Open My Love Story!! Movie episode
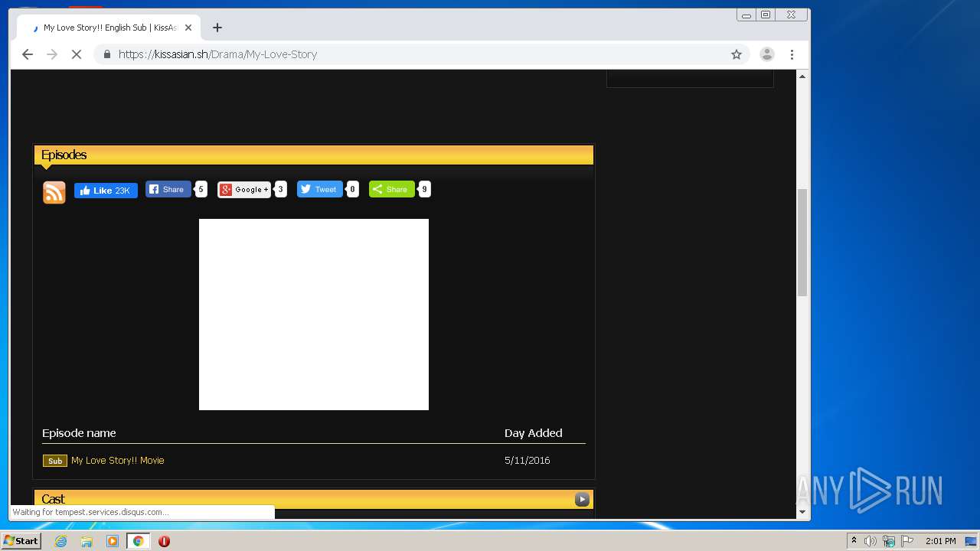The width and height of the screenshot is (980, 551). pos(117,460)
